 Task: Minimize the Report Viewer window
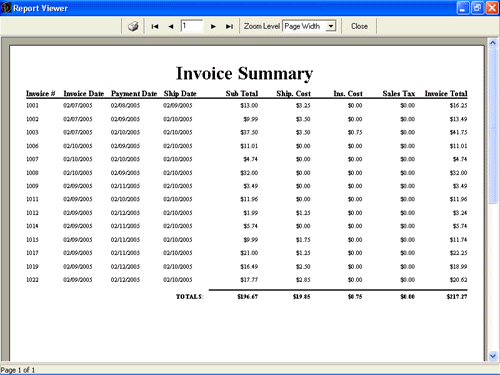pos(462,8)
